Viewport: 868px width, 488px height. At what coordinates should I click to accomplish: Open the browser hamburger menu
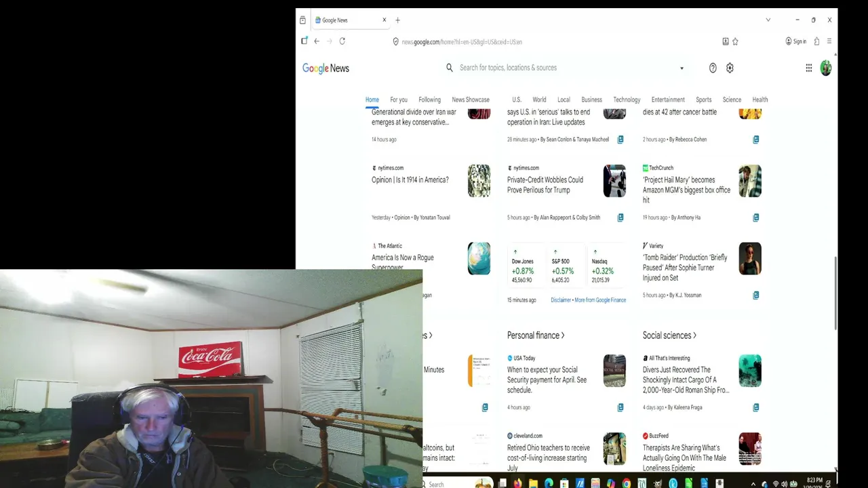click(829, 41)
